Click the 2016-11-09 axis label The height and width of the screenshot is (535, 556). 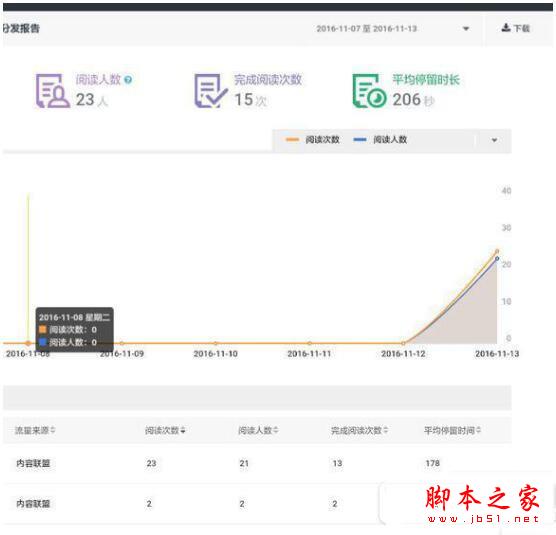click(122, 353)
